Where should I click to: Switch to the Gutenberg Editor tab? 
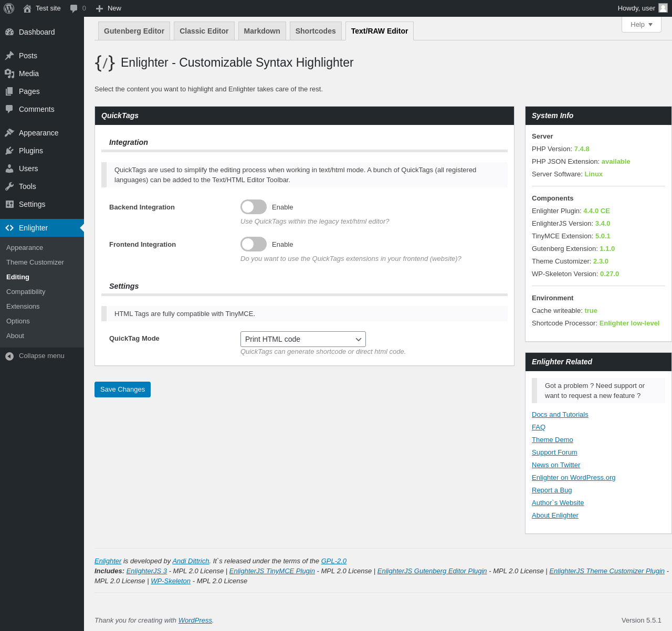click(x=134, y=31)
